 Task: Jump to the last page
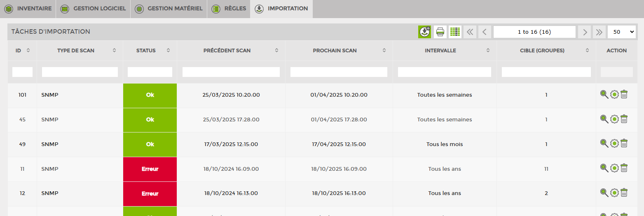click(599, 32)
